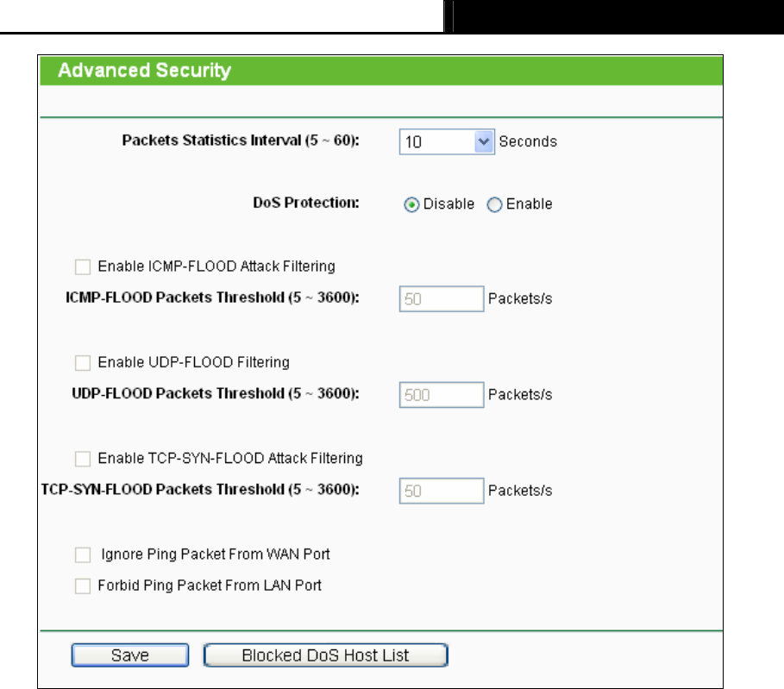The image size is (784, 689).
Task: Click the 'UDP-FLOOD Packets Threshold (5 ~ 3600):' label
Action: point(216,393)
